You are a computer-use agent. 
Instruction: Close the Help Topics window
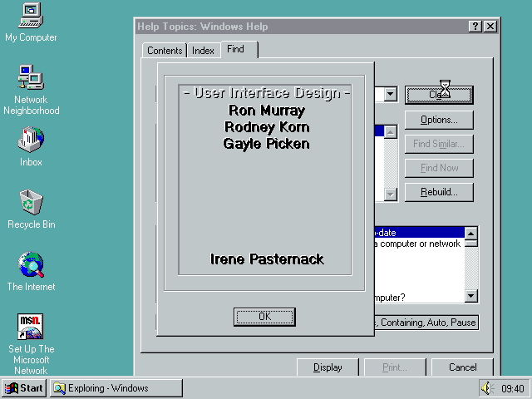tap(490, 27)
